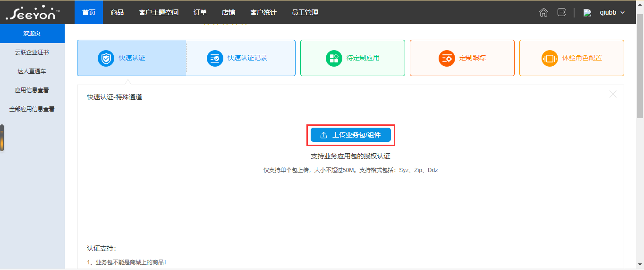This screenshot has height=270, width=644.
Task: Click the logout exit icon
Action: tap(561, 12)
